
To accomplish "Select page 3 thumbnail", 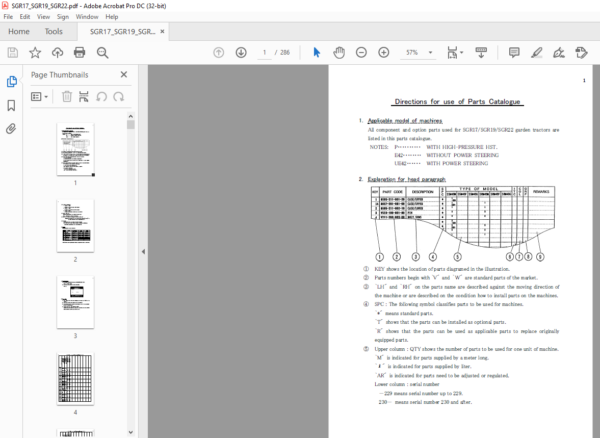I will [75, 302].
